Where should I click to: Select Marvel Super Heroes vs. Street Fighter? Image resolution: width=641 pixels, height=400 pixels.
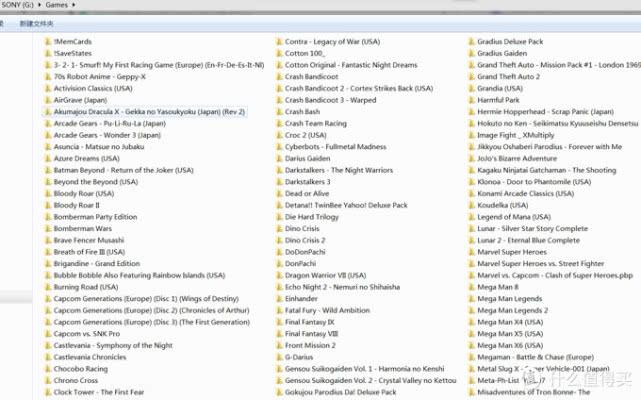point(540,264)
